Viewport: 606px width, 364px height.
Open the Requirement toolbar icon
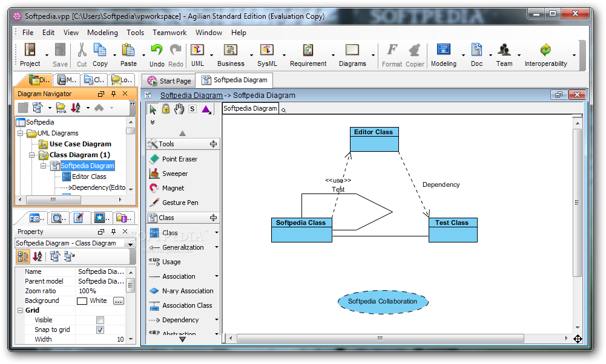(x=308, y=50)
